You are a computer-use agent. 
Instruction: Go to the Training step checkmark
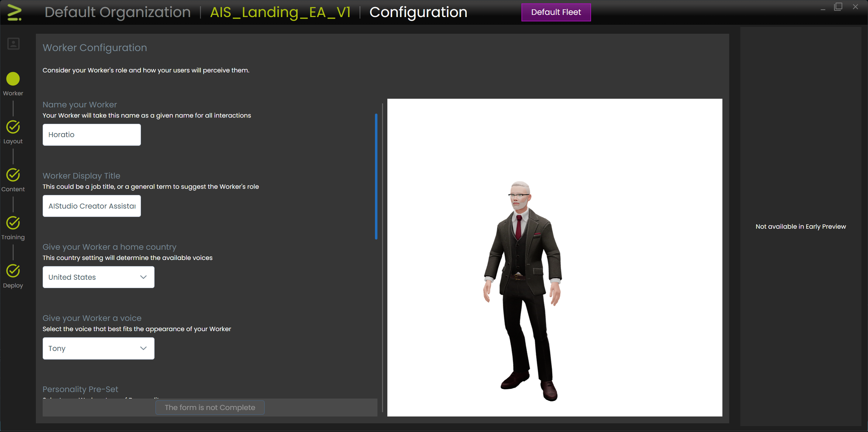(13, 223)
